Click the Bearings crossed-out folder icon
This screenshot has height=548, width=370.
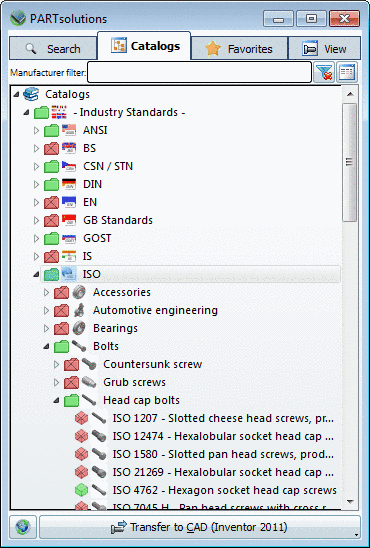(61, 329)
